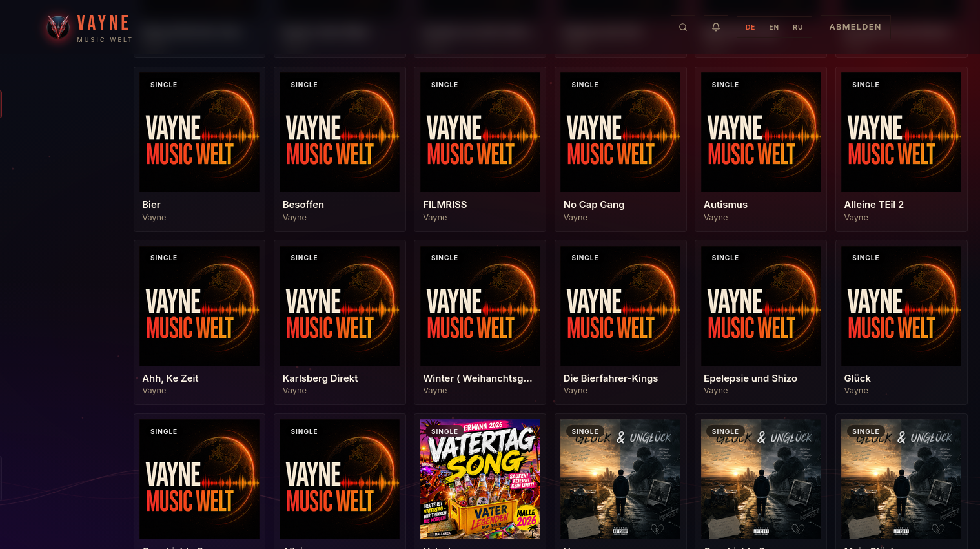
Task: Click the artist "Vayne" under Bier
Action: (x=154, y=218)
